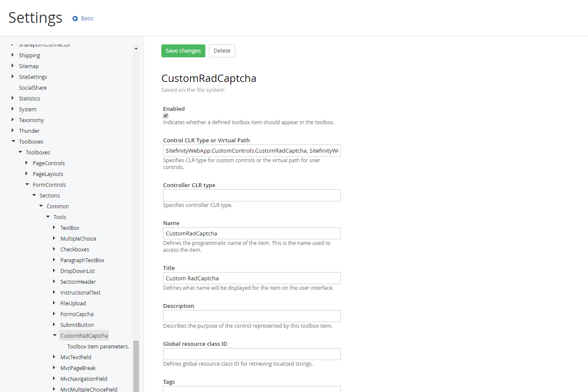588x392 pixels.
Task: Click the Title input field
Action: tap(252, 278)
